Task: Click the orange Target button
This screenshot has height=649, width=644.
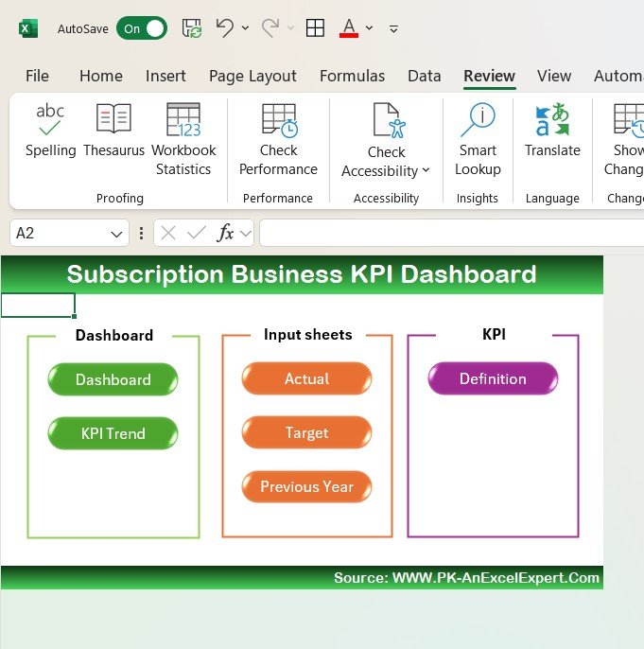Action: [x=307, y=432]
